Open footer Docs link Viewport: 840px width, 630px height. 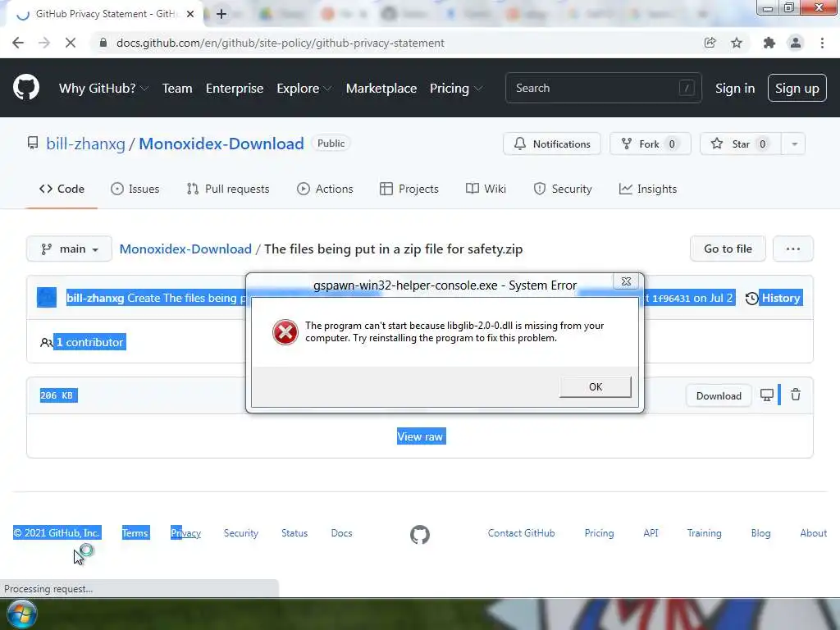[341, 533]
